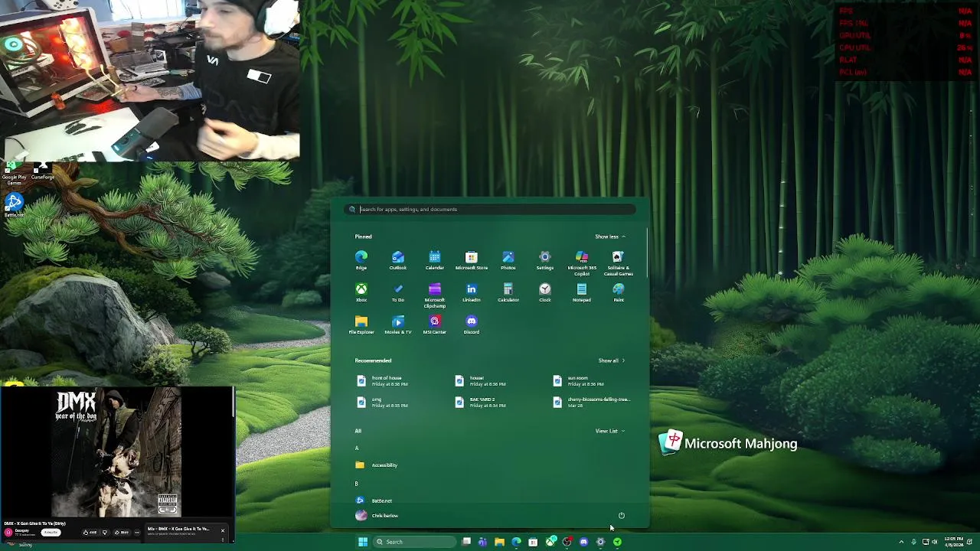Open the pinned Calendar app
Viewport: 980px width, 551px height.
[435, 259]
